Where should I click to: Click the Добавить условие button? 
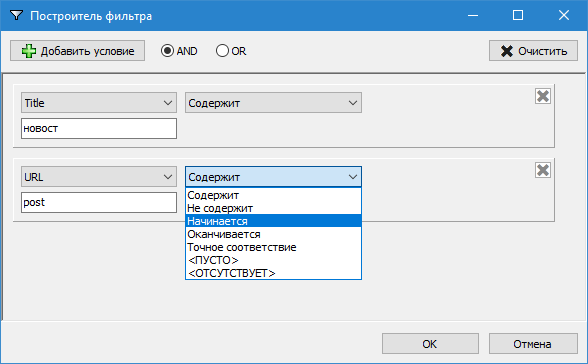[77, 51]
